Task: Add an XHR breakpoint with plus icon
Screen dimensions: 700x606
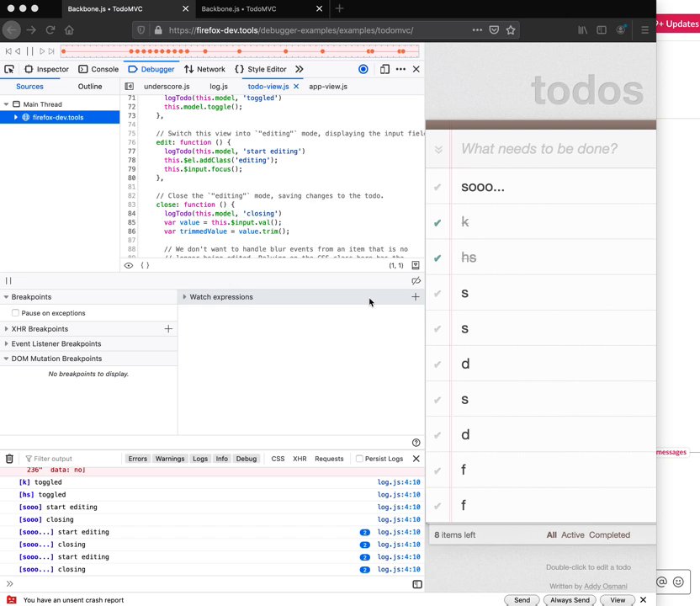Action: [168, 329]
